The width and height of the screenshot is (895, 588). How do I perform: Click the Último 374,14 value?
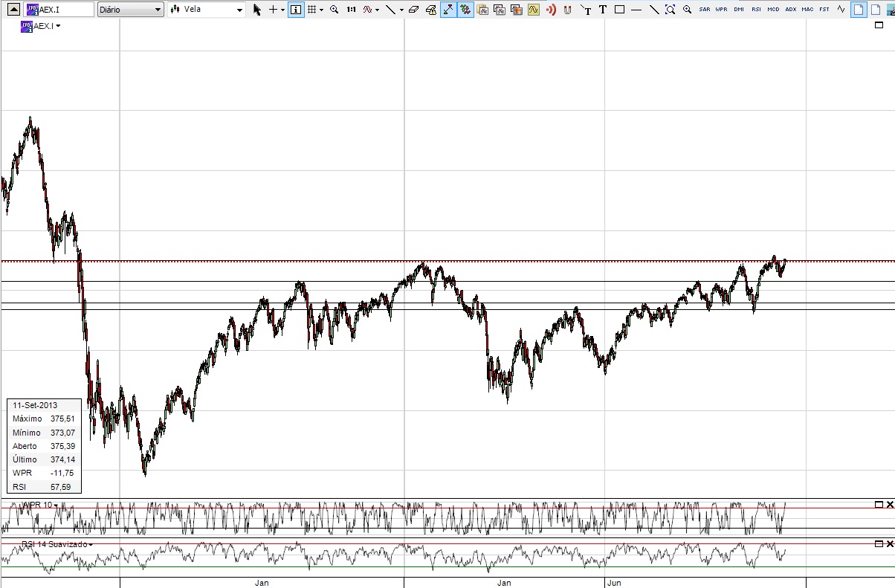63,459
